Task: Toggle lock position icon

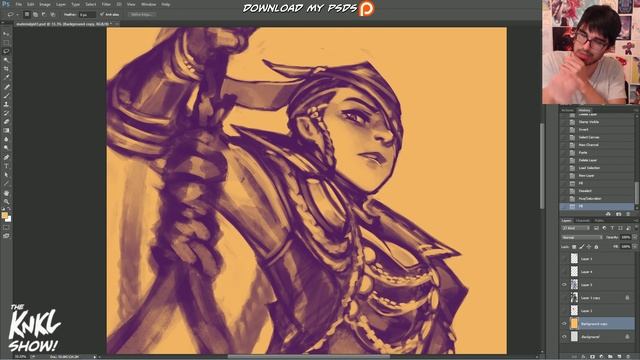Action: [589, 247]
